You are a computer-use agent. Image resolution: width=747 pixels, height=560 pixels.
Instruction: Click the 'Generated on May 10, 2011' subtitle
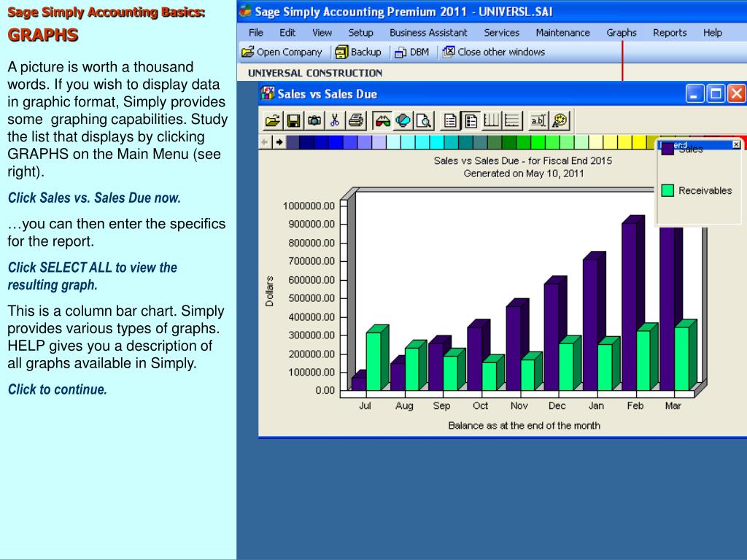pos(524,174)
